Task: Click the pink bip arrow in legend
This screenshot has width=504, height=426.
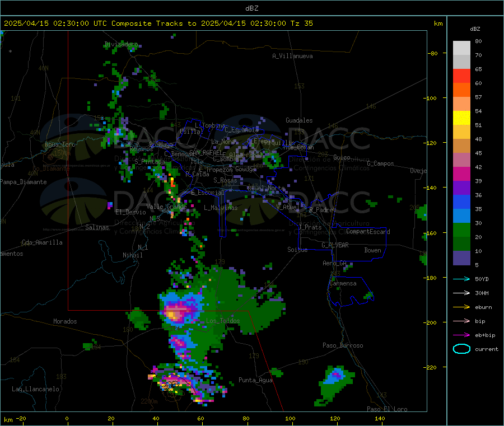Action: coord(461,321)
